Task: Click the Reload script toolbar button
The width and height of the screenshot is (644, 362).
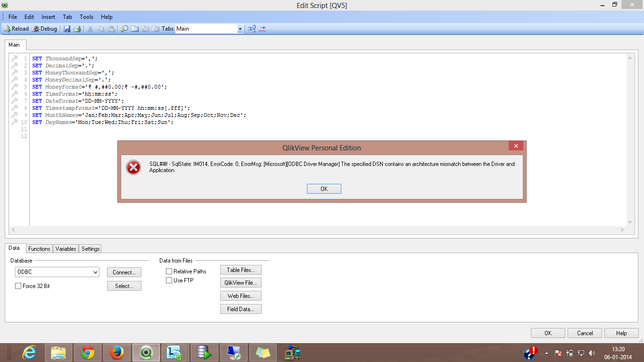Action: pos(17,29)
